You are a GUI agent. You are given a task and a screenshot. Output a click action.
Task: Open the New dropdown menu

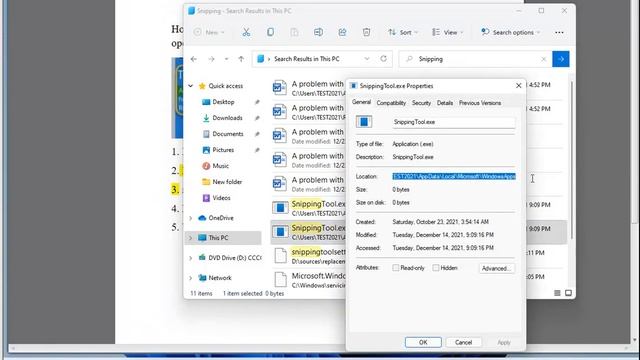click(x=209, y=32)
